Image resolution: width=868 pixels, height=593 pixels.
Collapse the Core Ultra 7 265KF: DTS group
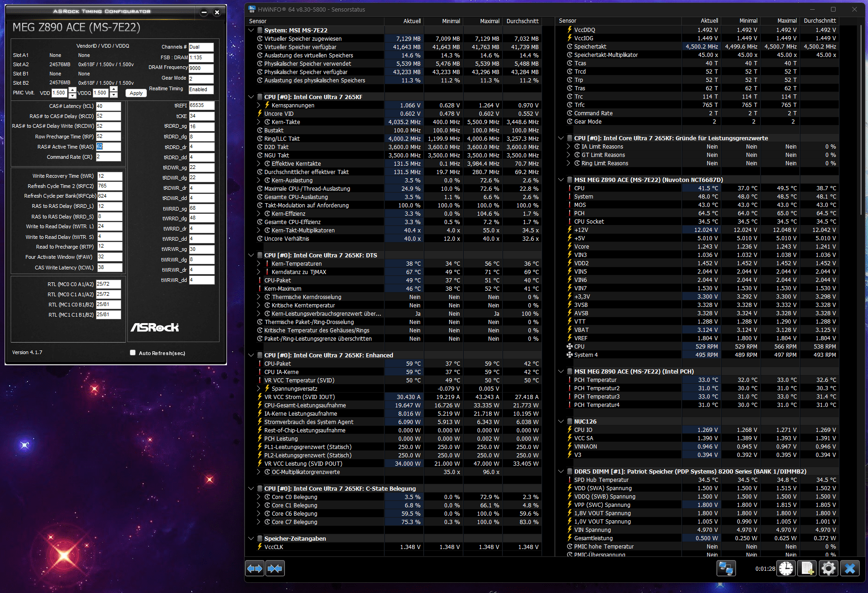(x=251, y=255)
